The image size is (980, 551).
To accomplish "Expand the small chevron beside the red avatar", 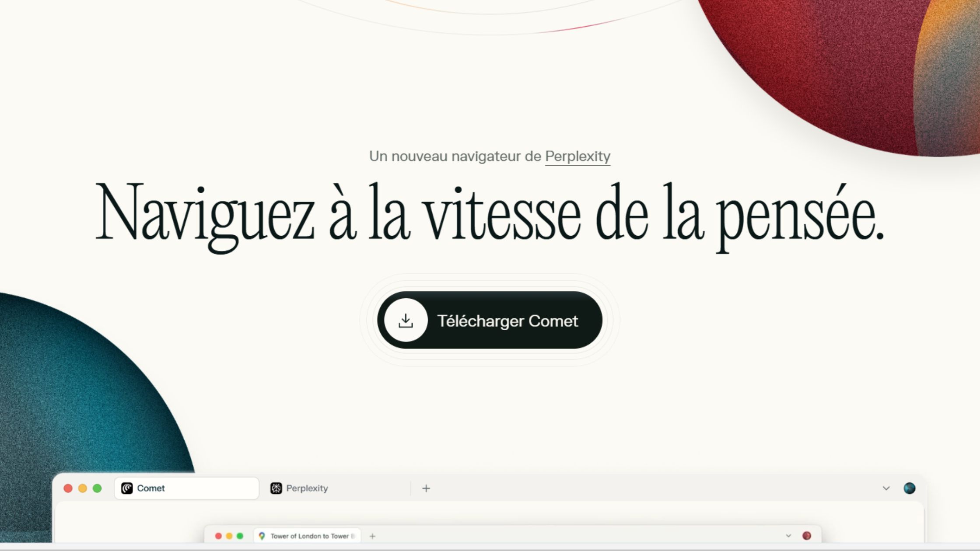I will [x=788, y=536].
